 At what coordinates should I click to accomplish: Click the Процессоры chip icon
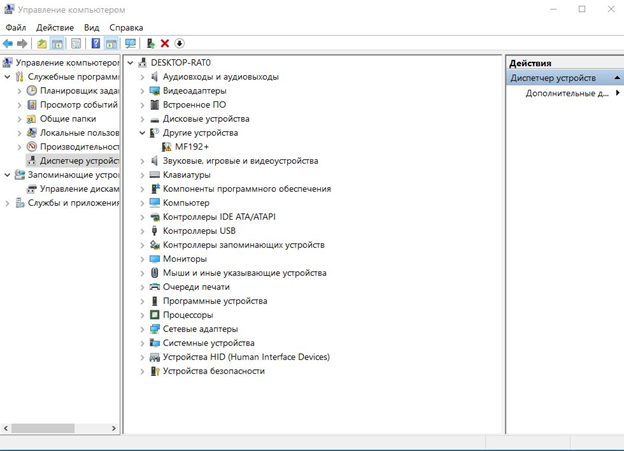point(154,315)
